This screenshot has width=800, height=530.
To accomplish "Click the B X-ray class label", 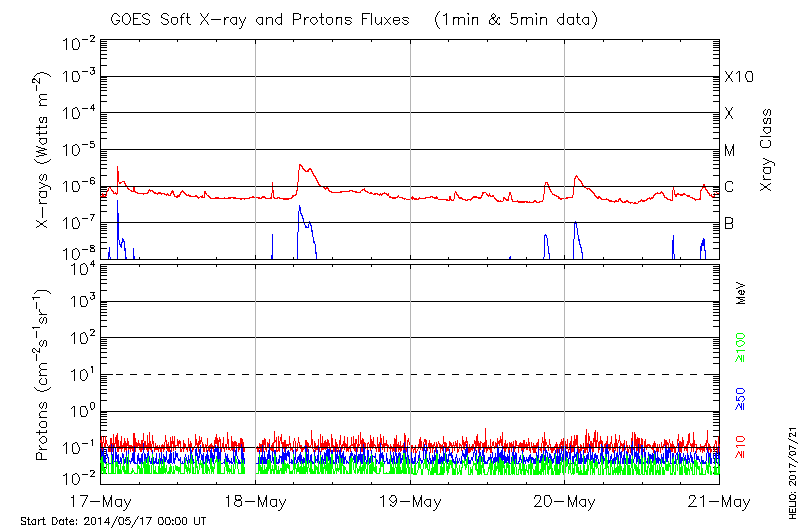I will point(730,223).
